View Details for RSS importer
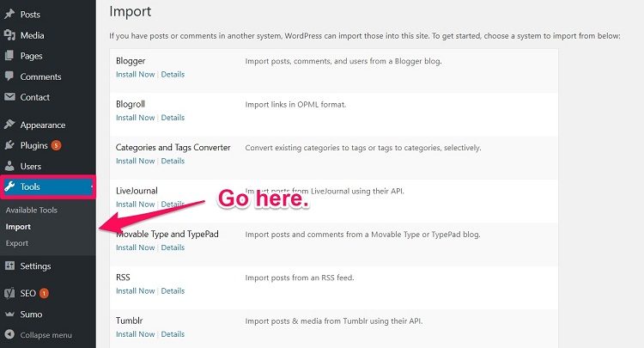This screenshot has width=644, height=348. (173, 291)
